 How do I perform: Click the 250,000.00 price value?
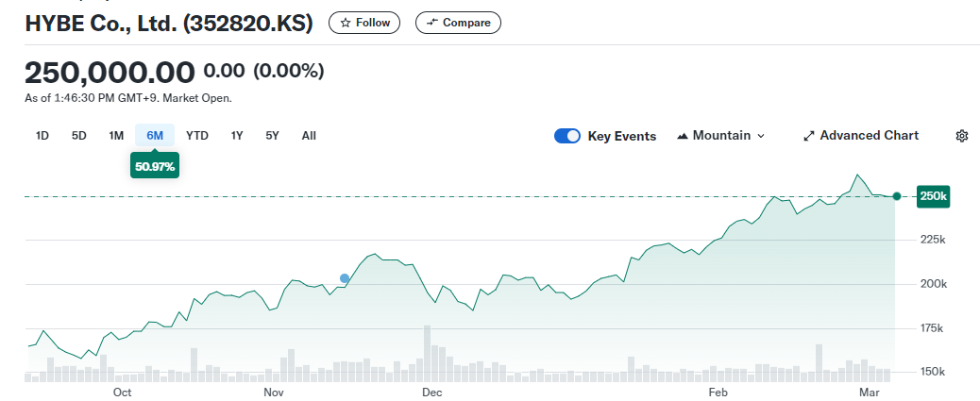coord(110,73)
